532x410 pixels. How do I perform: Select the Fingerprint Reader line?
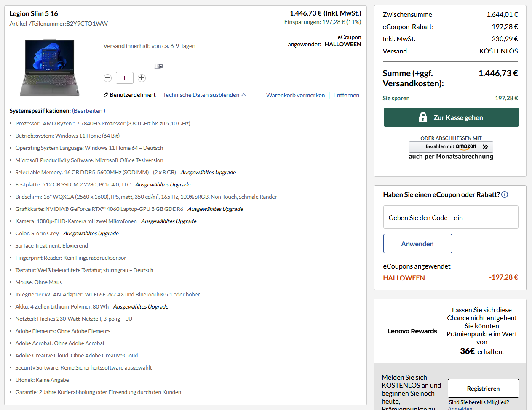click(71, 258)
